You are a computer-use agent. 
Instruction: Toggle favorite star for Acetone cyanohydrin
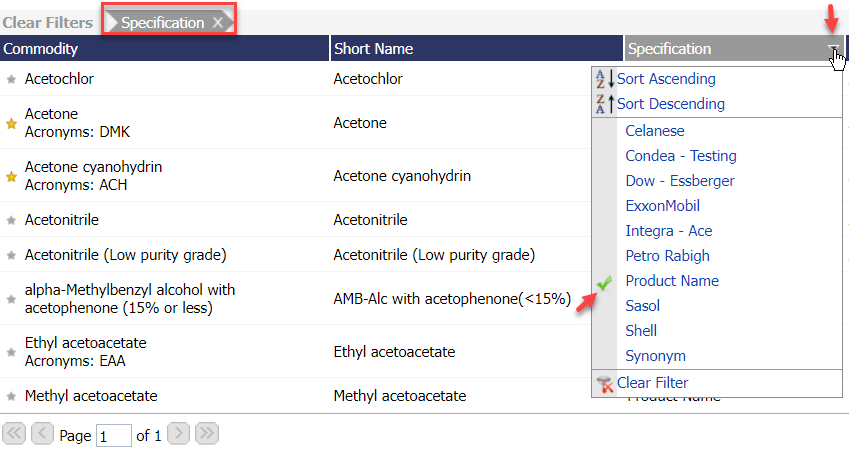12,176
